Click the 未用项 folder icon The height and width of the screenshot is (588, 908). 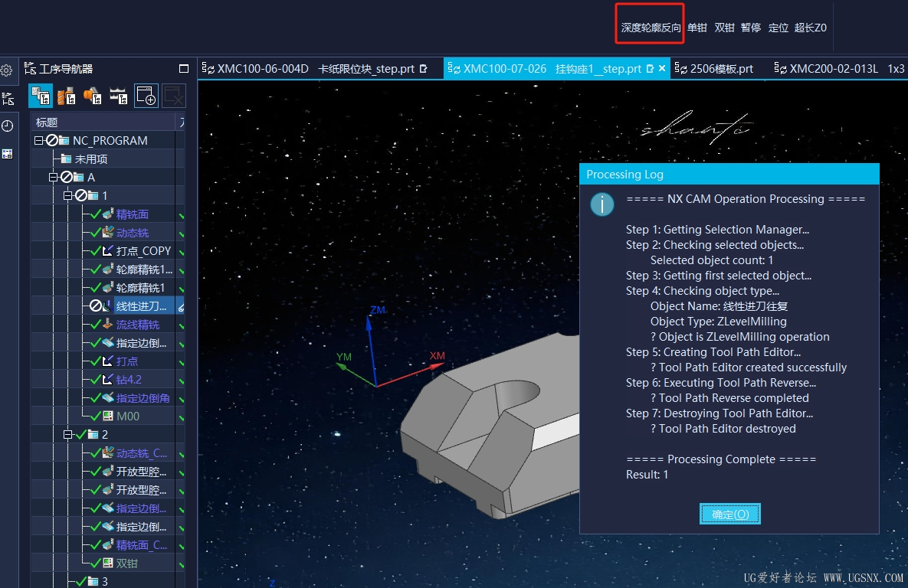coord(66,159)
